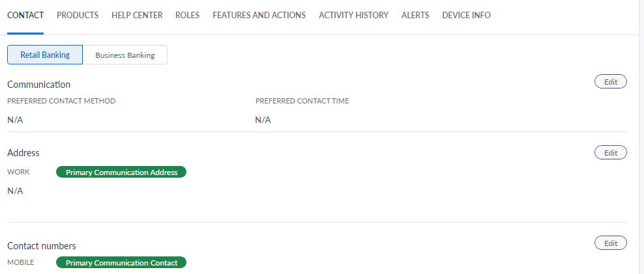View the Activity History tab
The width and height of the screenshot is (644, 274).
pyautogui.click(x=353, y=15)
